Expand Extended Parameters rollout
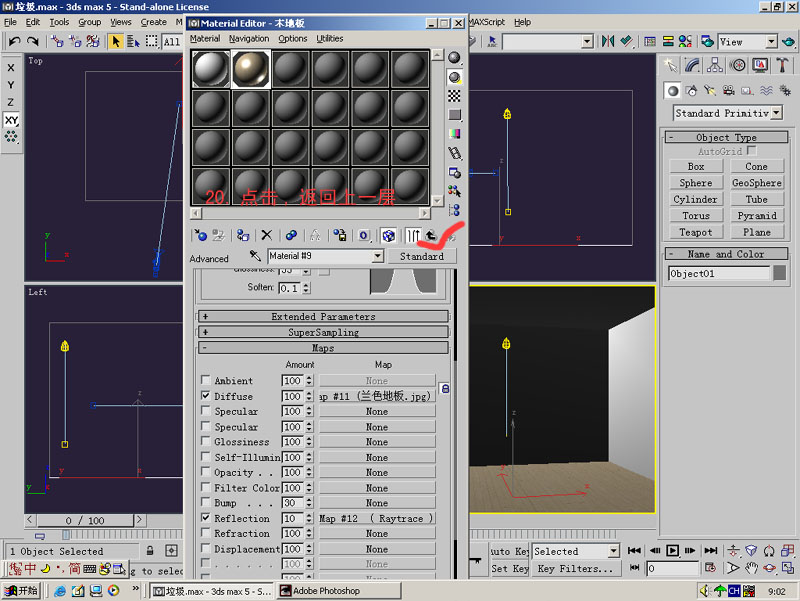 click(x=323, y=316)
